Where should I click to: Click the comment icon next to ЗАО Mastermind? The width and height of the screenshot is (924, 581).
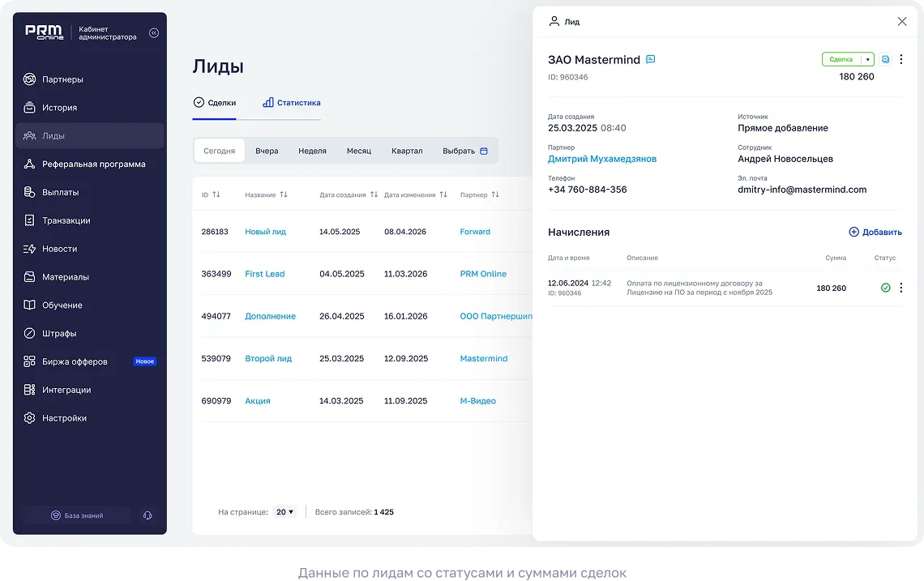coord(650,60)
